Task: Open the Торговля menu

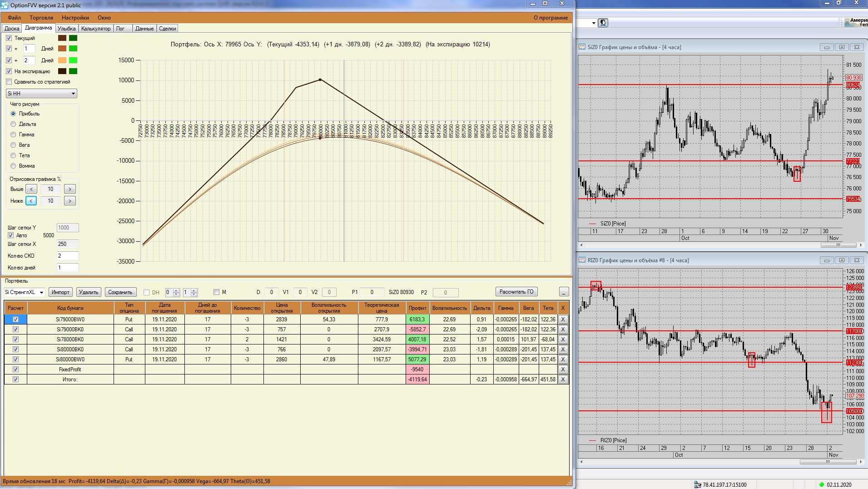Action: (x=41, y=18)
